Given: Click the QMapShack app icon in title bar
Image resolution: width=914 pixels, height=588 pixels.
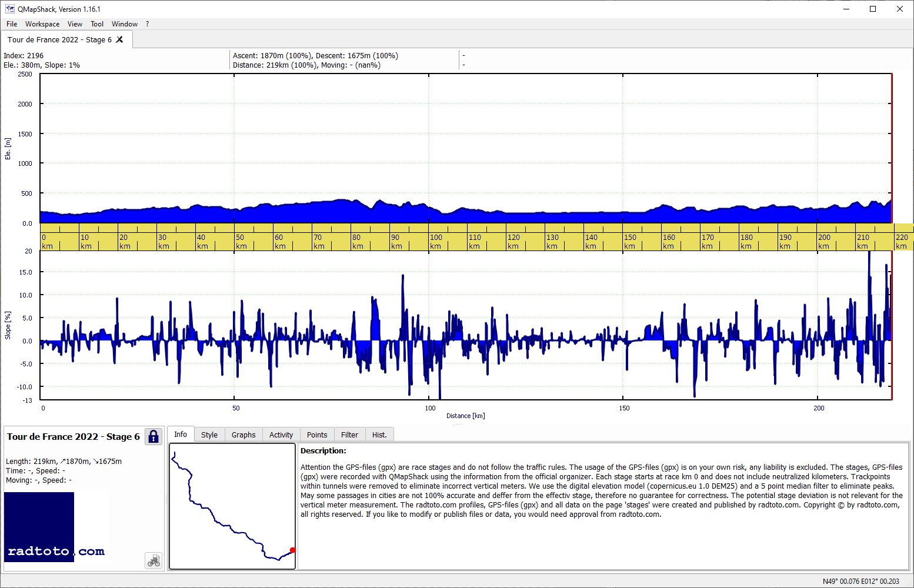Looking at the screenshot, I should (9, 9).
